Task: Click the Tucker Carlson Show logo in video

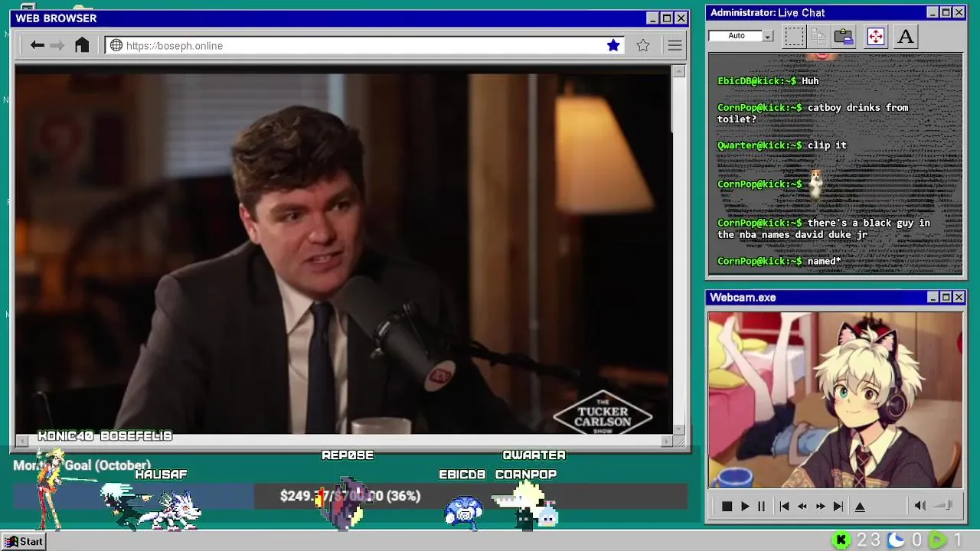Action: pos(603,414)
